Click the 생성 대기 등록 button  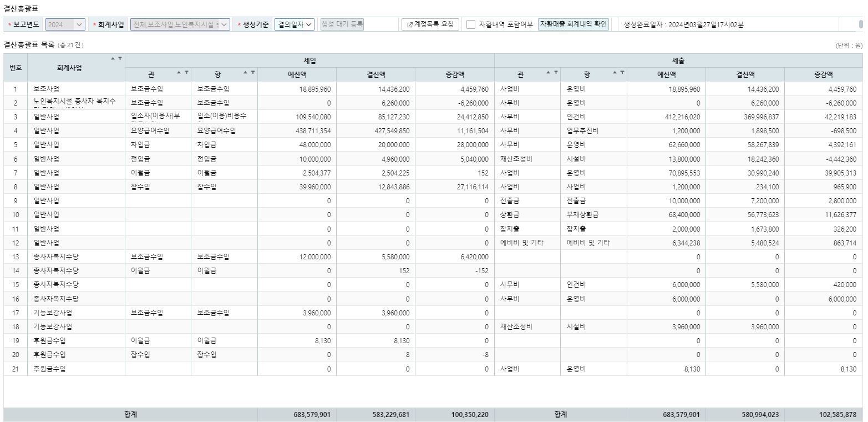click(x=342, y=24)
